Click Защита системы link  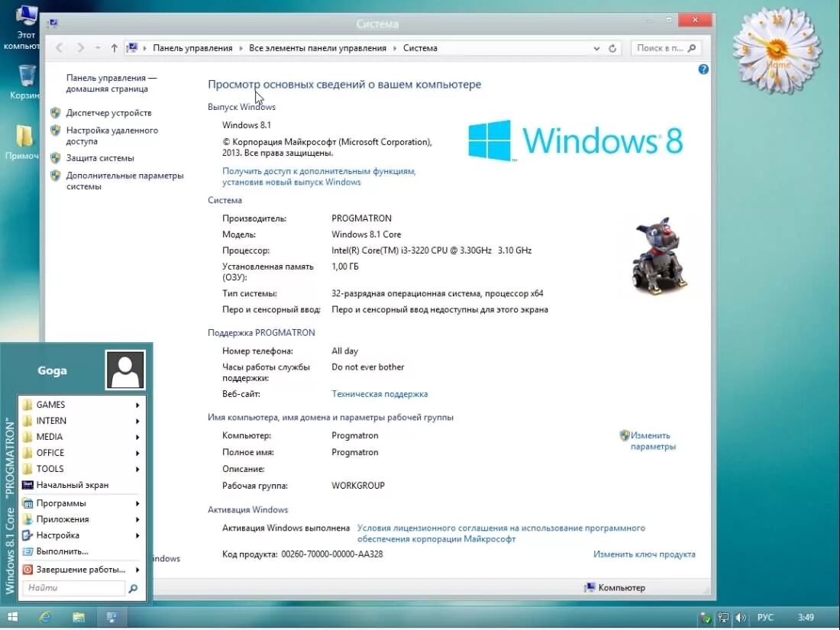pyautogui.click(x=100, y=158)
